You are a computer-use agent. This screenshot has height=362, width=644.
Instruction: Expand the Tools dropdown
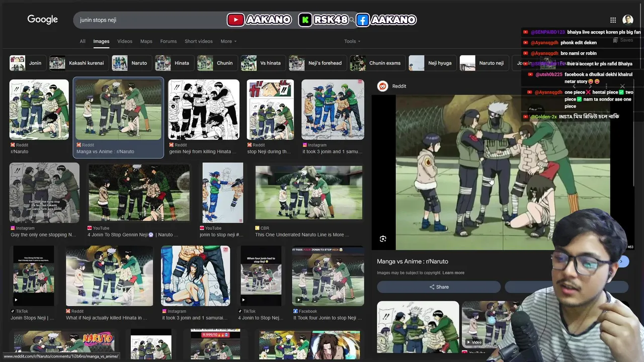pos(352,41)
